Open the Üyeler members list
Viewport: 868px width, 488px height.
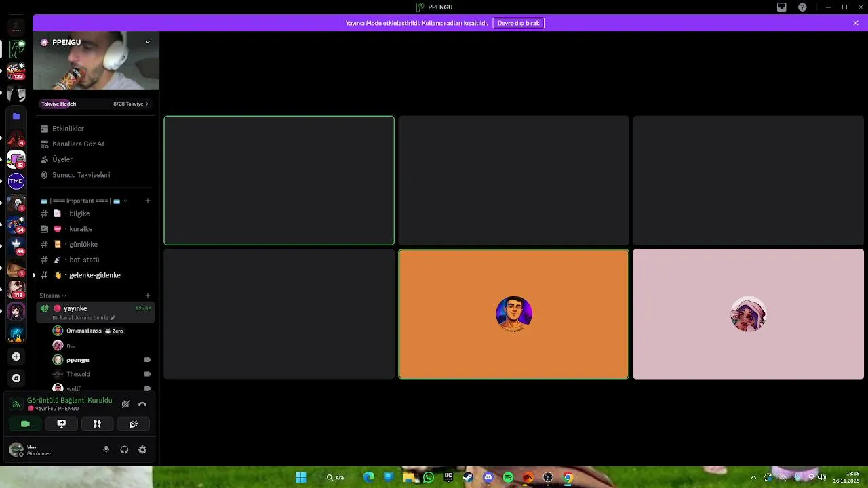pyautogui.click(x=95, y=159)
